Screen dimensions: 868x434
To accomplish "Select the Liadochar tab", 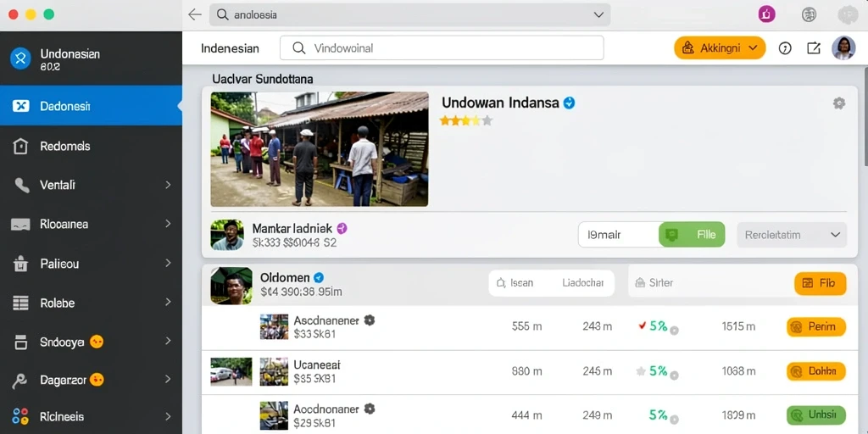I will 583,283.
